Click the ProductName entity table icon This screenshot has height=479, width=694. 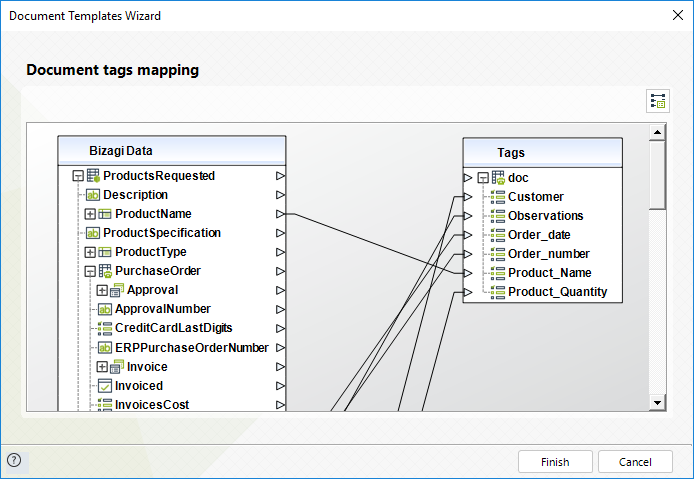104,214
